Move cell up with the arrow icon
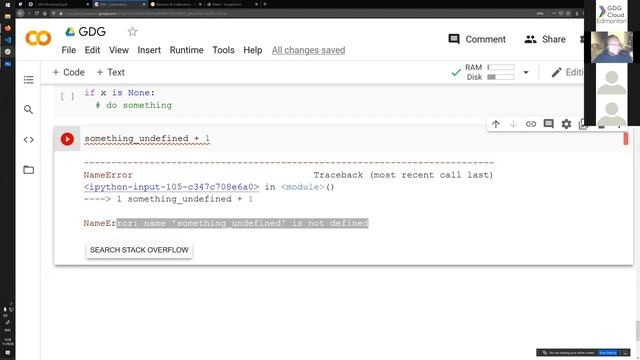 (496, 124)
